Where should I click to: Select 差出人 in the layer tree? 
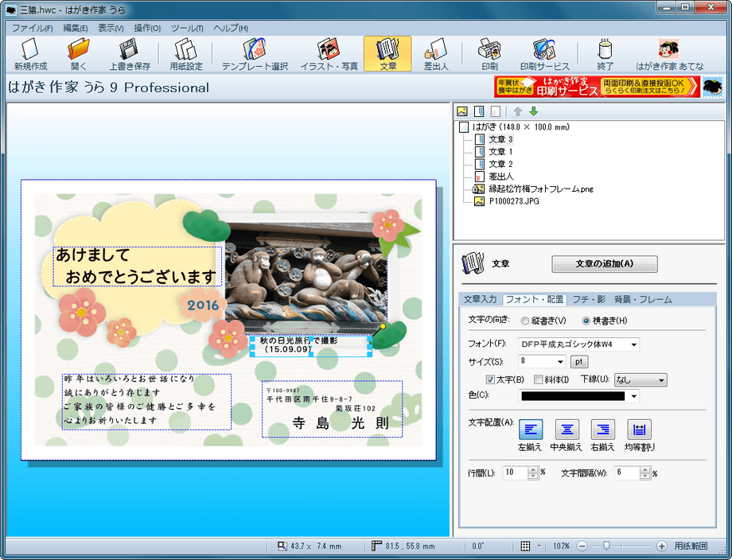(x=501, y=177)
